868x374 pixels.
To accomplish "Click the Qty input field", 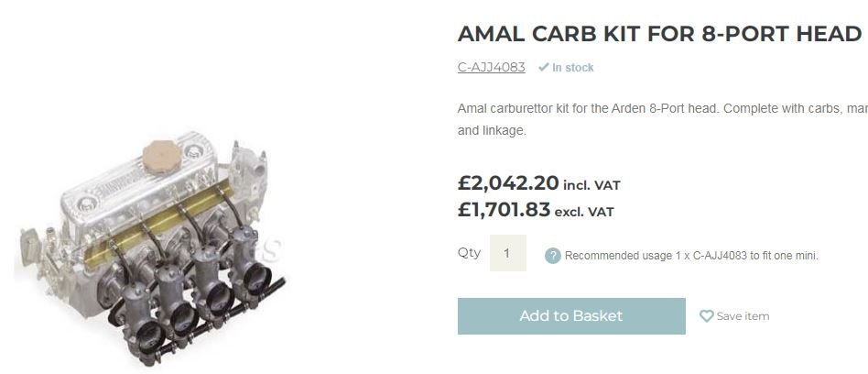I will tap(508, 253).
